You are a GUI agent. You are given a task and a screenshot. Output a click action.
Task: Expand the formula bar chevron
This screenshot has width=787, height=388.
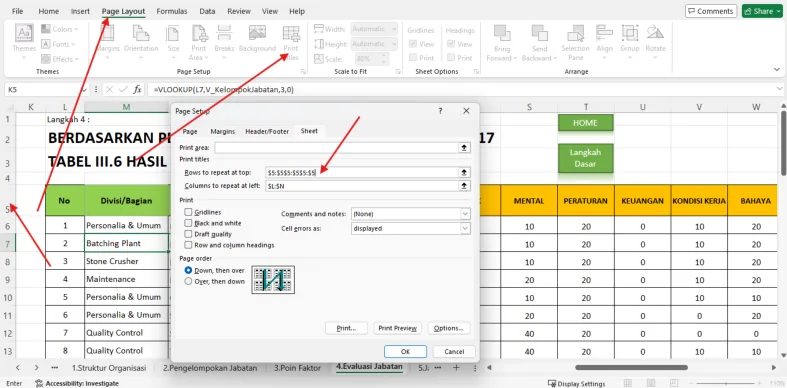click(x=779, y=89)
